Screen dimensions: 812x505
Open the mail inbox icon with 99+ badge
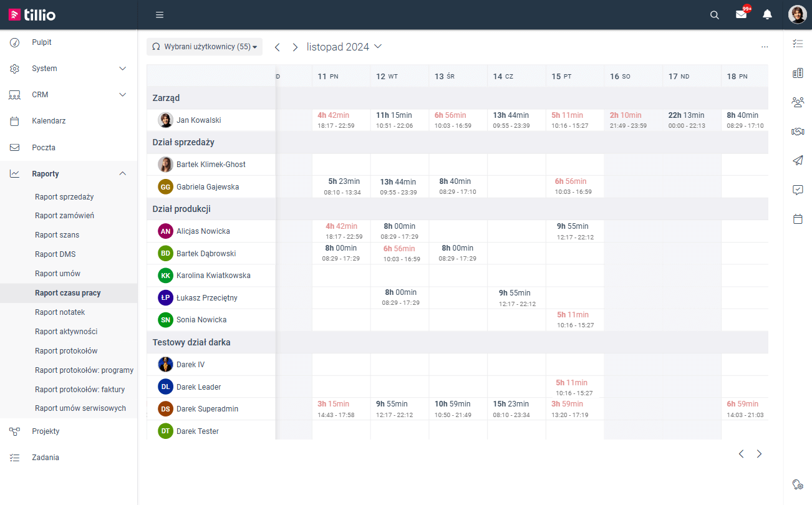pos(742,14)
